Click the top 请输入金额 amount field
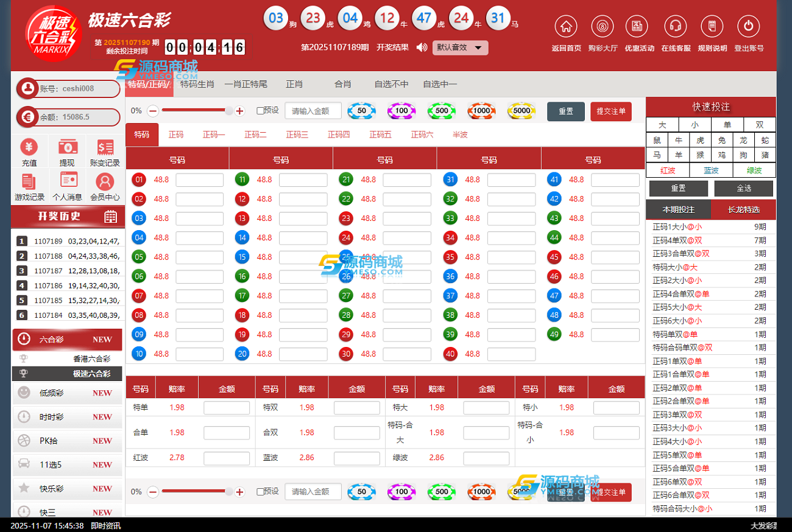 pyautogui.click(x=313, y=111)
